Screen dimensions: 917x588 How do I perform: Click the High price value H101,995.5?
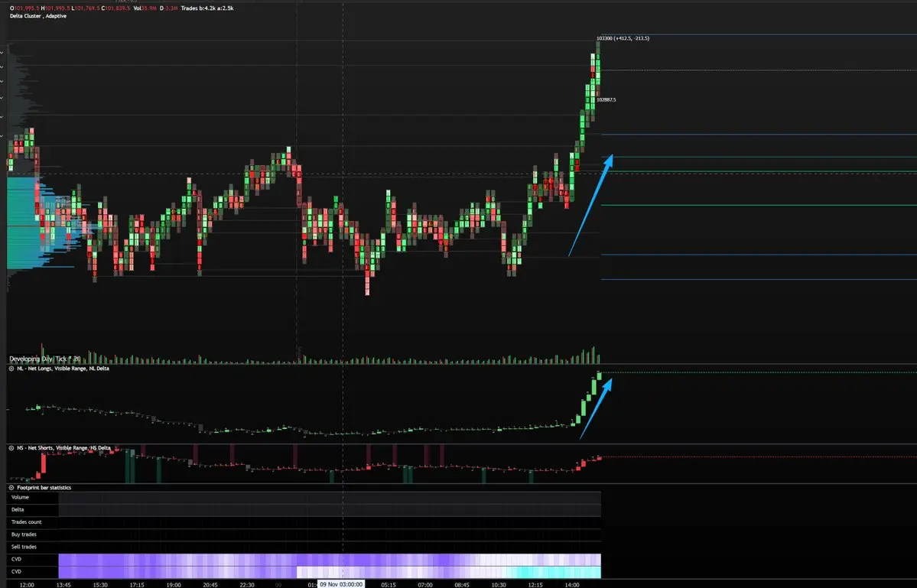tap(55, 8)
